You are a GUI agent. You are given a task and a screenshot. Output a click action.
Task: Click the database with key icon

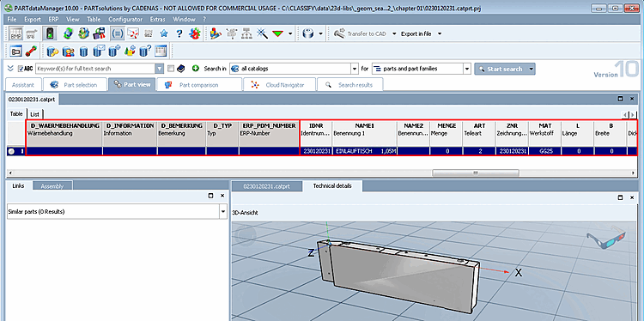[x=52, y=51]
